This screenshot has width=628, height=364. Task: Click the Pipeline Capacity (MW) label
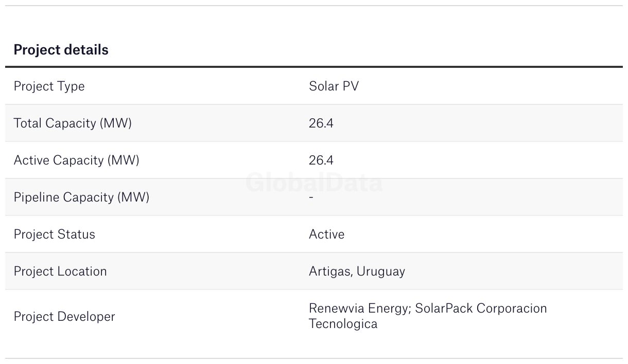pyautogui.click(x=81, y=197)
